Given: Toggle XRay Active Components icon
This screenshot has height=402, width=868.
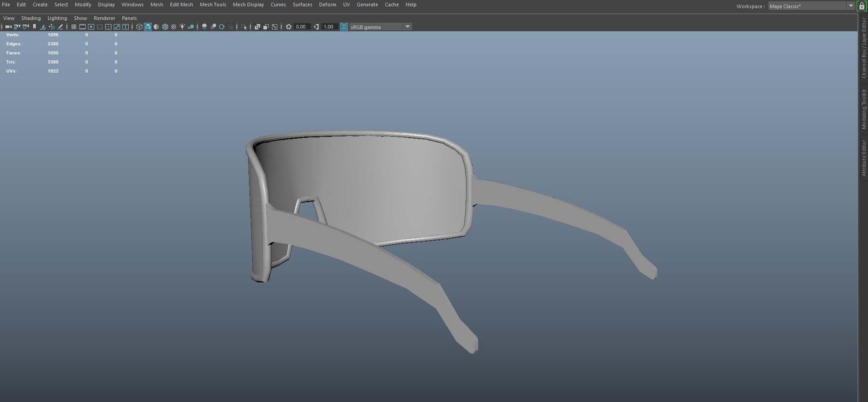Looking at the screenshot, I should tap(266, 27).
